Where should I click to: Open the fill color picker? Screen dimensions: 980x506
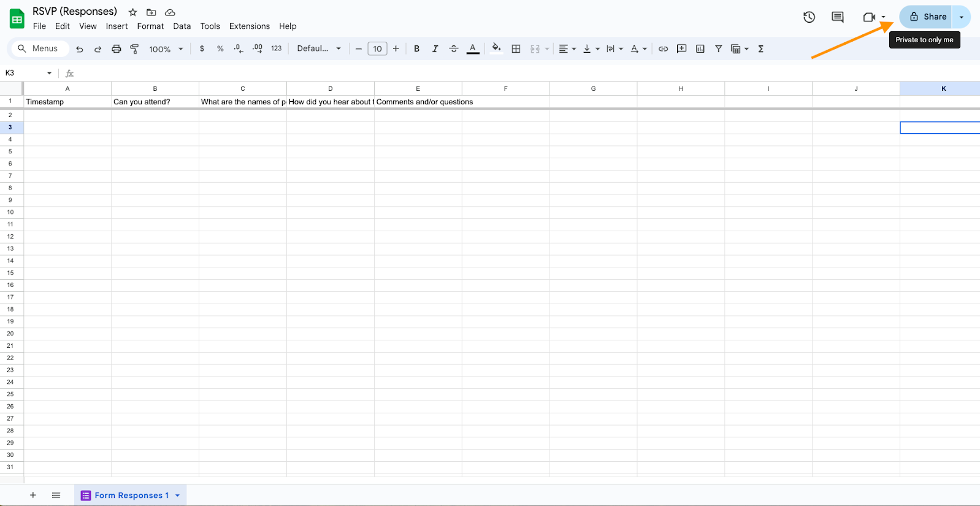click(x=497, y=48)
